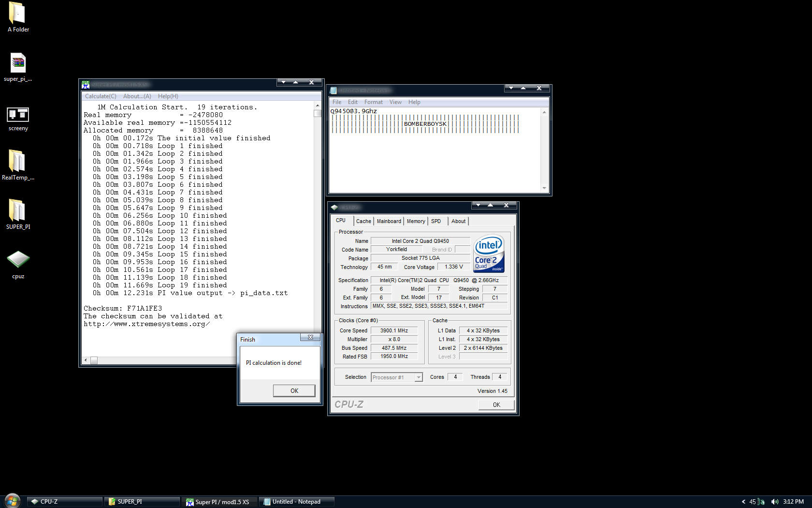This screenshot has width=812, height=508.
Task: Minimize the CPU-Z window
Action: point(478,205)
